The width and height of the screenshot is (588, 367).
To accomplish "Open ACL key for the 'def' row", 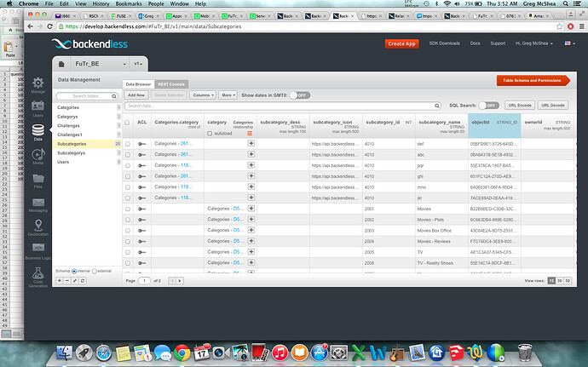I will [x=141, y=144].
